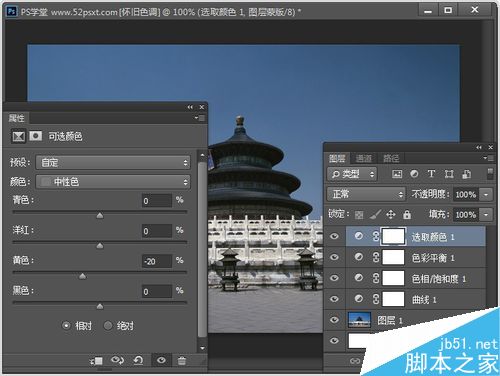
Task: Filter layers by adjustment layer icon
Action: 414,174
